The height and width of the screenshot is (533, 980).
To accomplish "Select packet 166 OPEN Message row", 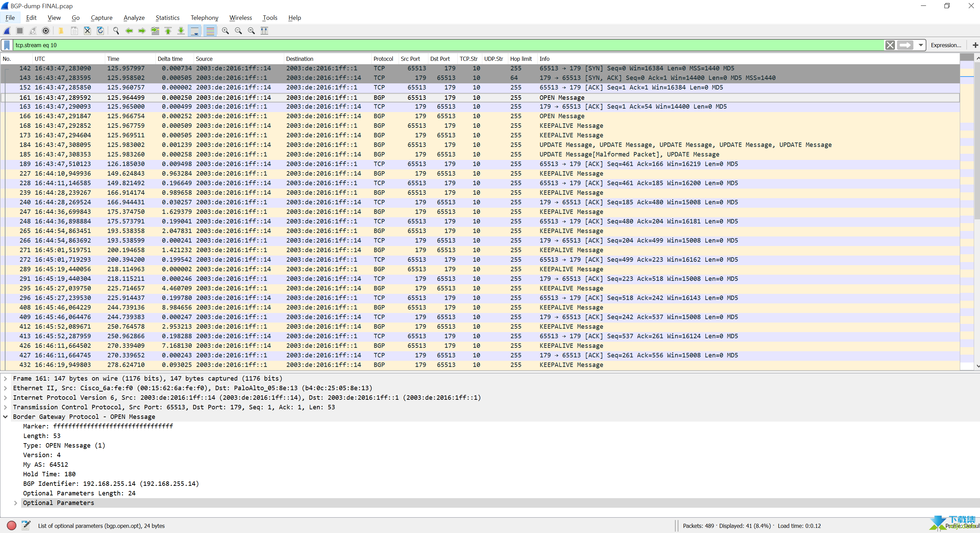I will (480, 116).
